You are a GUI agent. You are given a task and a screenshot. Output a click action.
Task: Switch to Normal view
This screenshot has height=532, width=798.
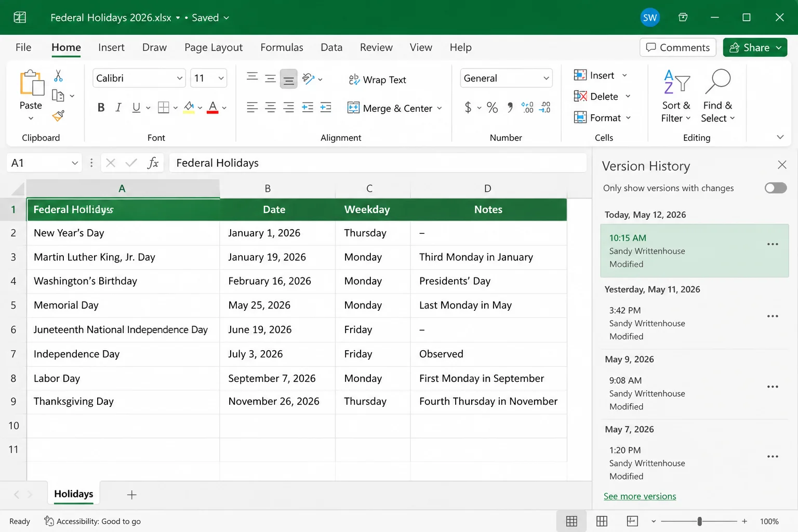point(571,521)
